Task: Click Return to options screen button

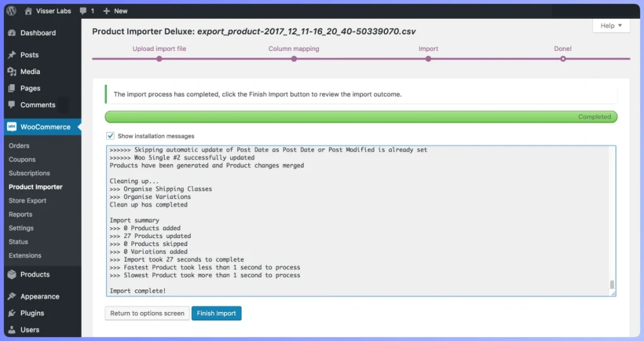Action: click(147, 313)
